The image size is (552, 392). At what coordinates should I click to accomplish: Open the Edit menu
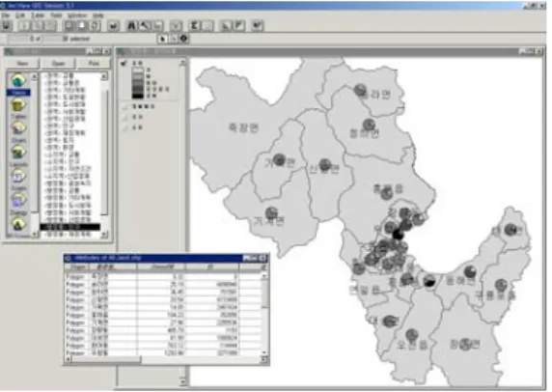(19, 15)
